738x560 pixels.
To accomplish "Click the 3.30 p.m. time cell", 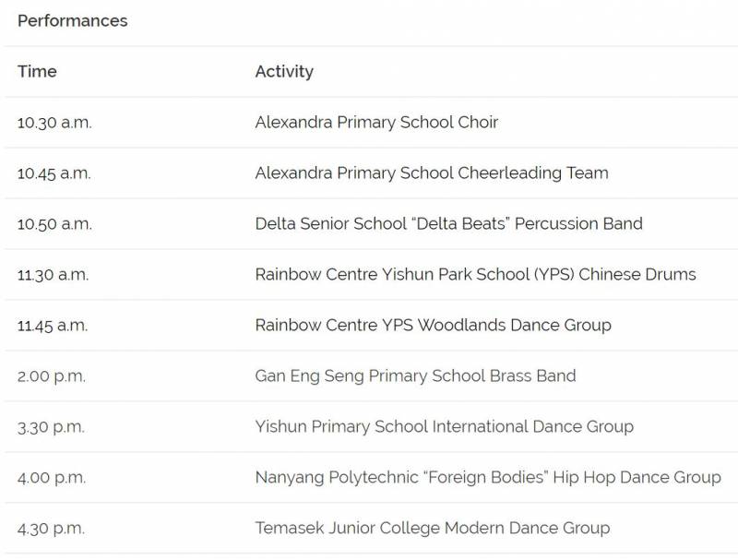I will 53,426.
